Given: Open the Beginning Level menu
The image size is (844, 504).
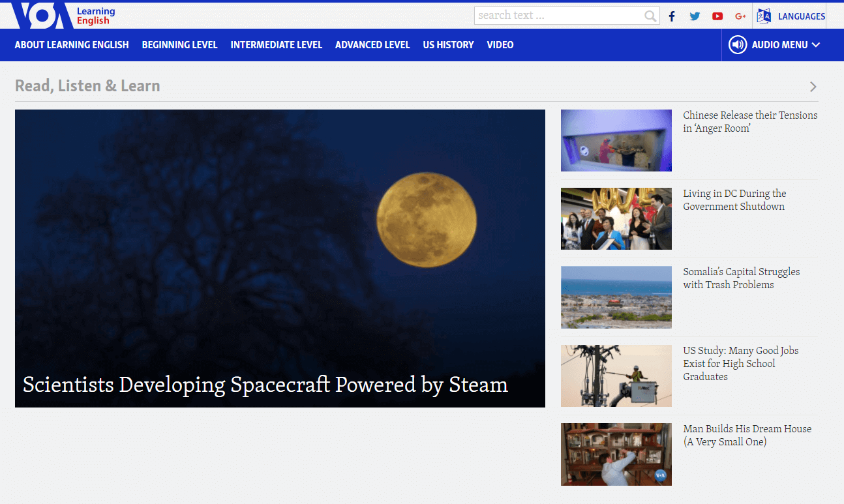Looking at the screenshot, I should 179,45.
